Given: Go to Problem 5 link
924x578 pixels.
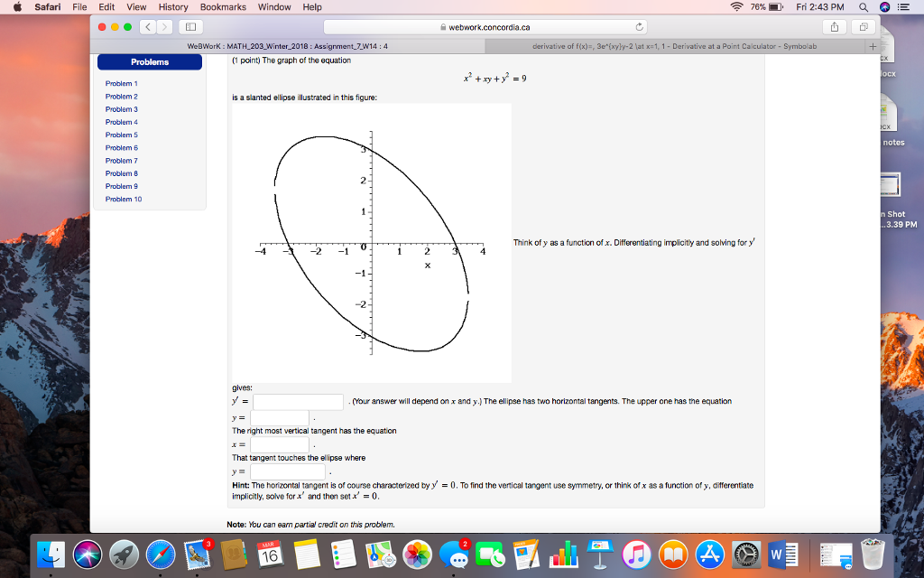Looking at the screenshot, I should 121,135.
